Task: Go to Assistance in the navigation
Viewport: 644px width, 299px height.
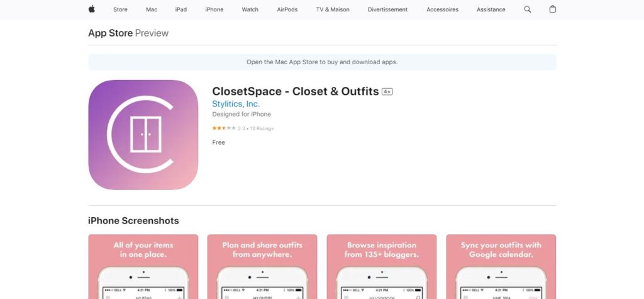Action: click(491, 9)
